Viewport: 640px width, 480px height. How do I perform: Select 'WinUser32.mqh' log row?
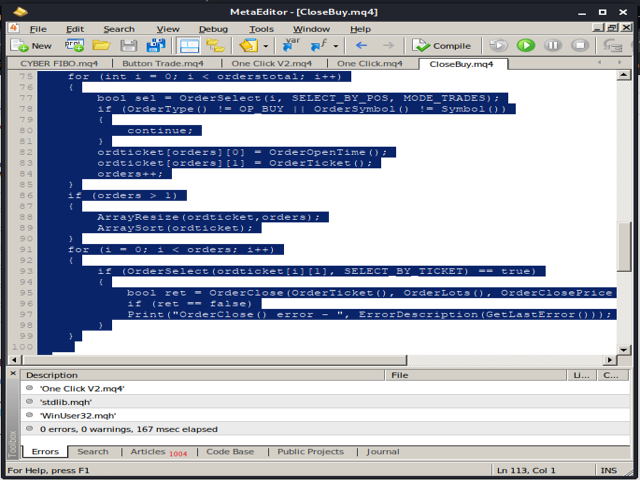325,416
